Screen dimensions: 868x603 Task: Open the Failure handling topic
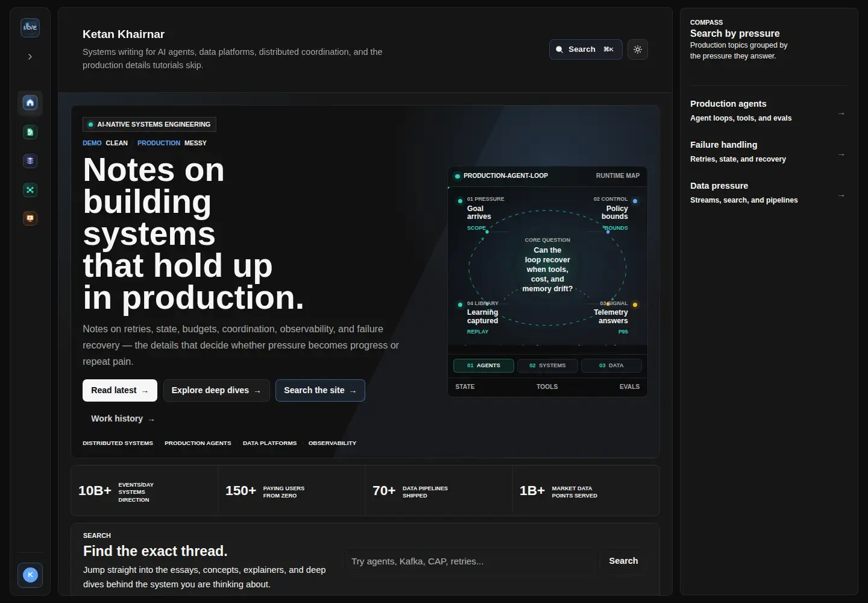(769, 152)
